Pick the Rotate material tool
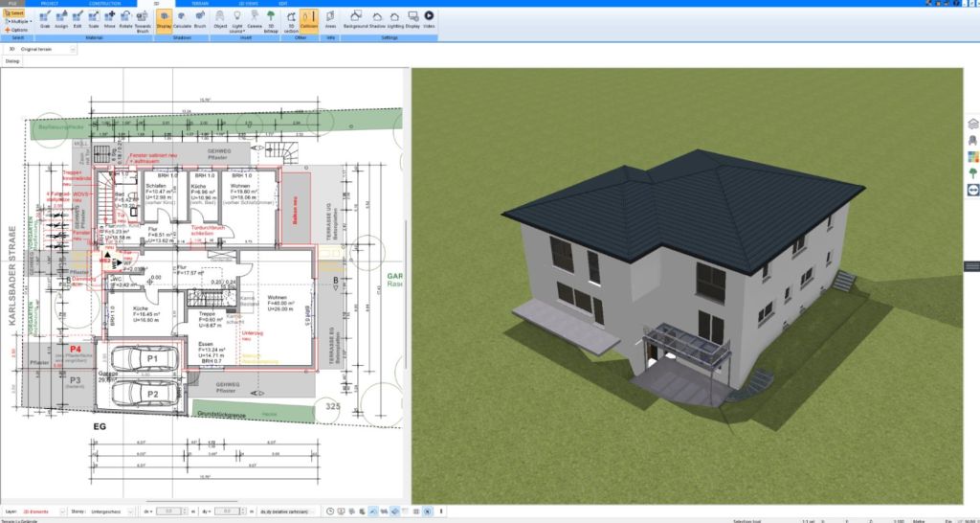Screen dimensions: 980x523 coord(125,19)
